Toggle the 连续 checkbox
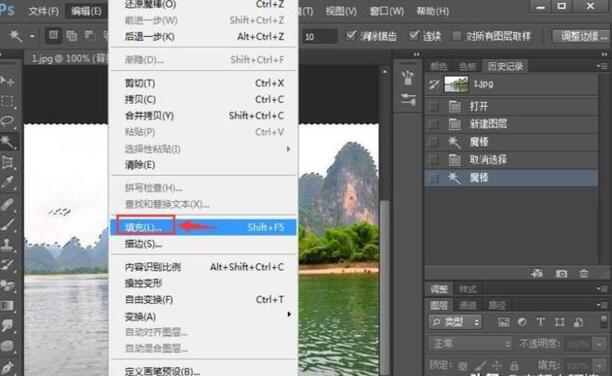612x376 pixels. click(x=414, y=36)
